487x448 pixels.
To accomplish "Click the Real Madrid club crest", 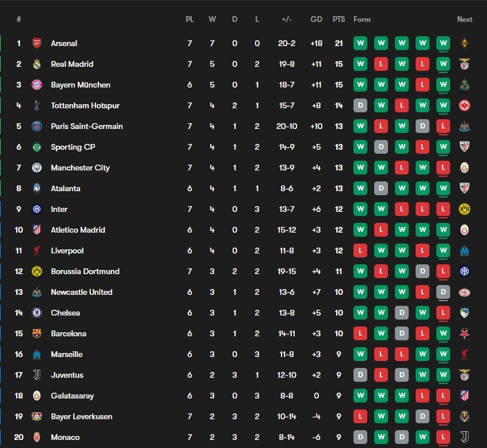I will (37, 64).
